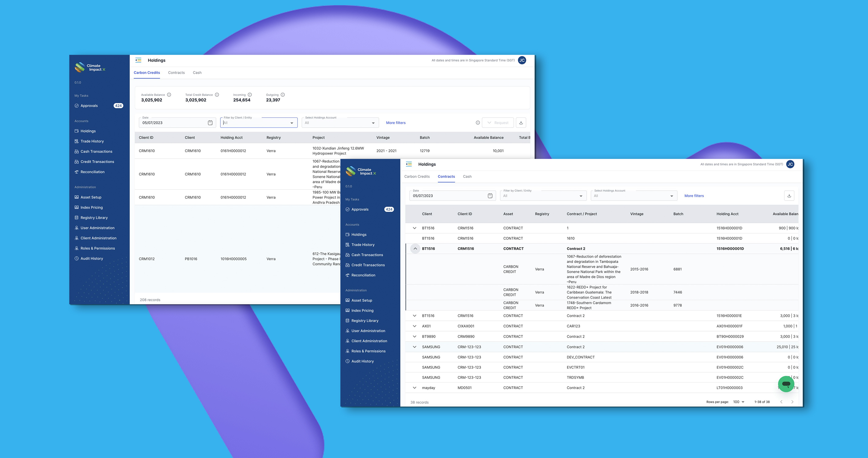Open Audit History in the front sidebar

click(x=362, y=361)
